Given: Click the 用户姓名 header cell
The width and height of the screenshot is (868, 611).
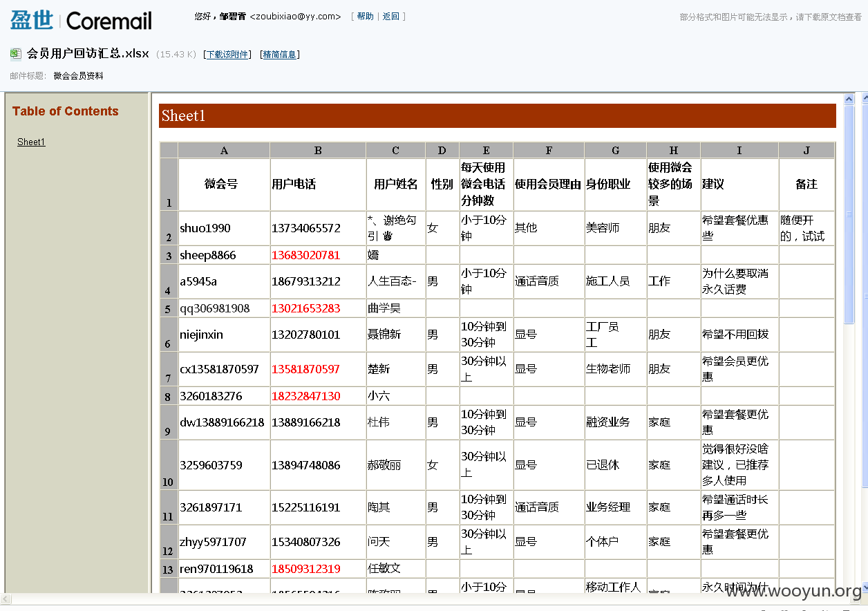Looking at the screenshot, I should click(396, 185).
